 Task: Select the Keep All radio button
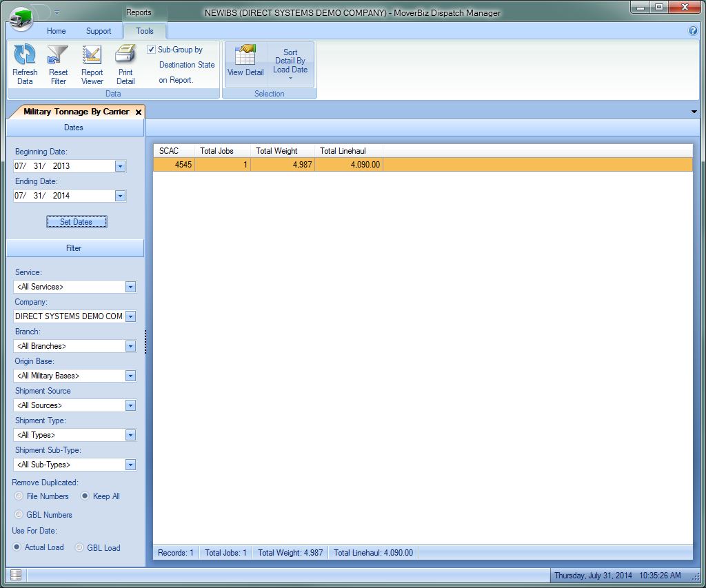coord(85,496)
